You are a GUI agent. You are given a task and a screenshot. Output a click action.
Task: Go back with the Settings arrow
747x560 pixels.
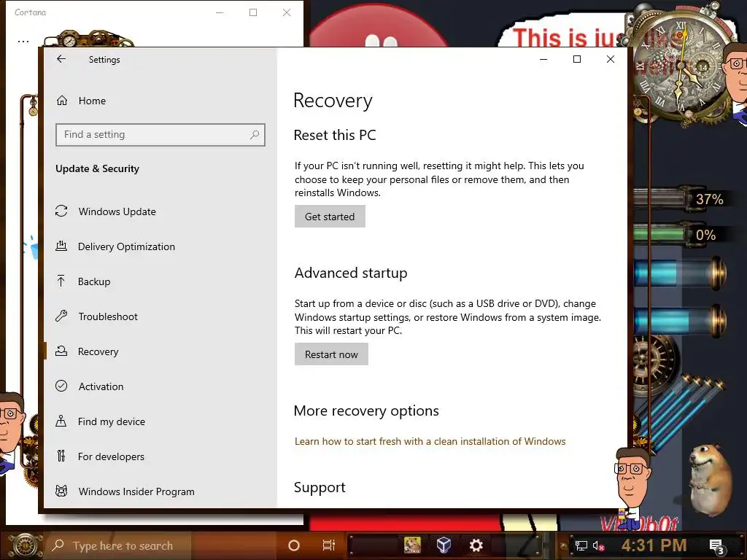point(61,59)
